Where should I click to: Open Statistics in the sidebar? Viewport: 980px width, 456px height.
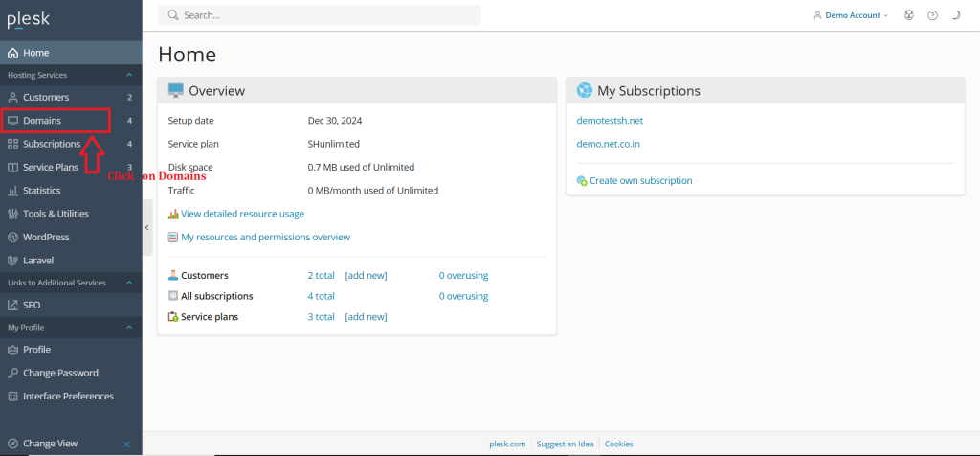pos(71,191)
